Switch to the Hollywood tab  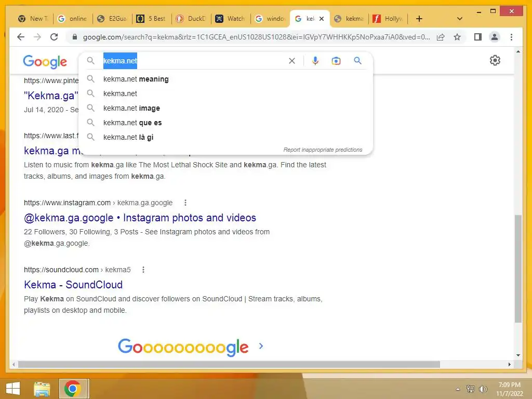pos(389,19)
